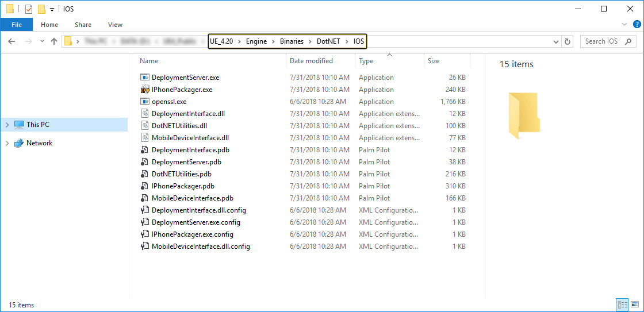Select the file name IPhonePackager.exe
This screenshot has width=644, height=312.
[x=182, y=90]
